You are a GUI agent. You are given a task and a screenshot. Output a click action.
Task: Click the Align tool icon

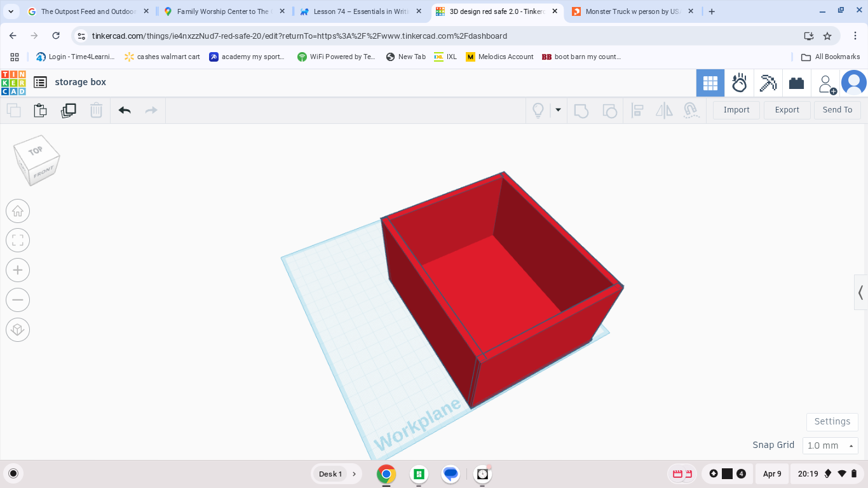click(637, 110)
